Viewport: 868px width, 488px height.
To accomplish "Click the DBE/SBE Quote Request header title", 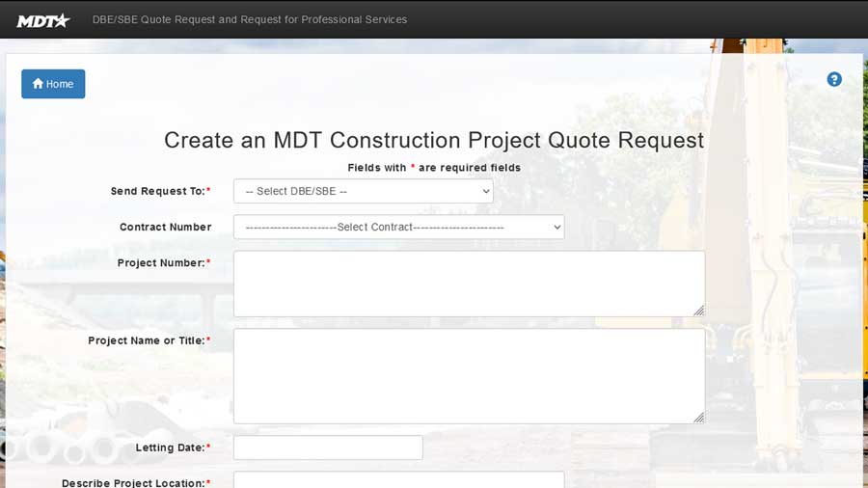I will coord(250,19).
